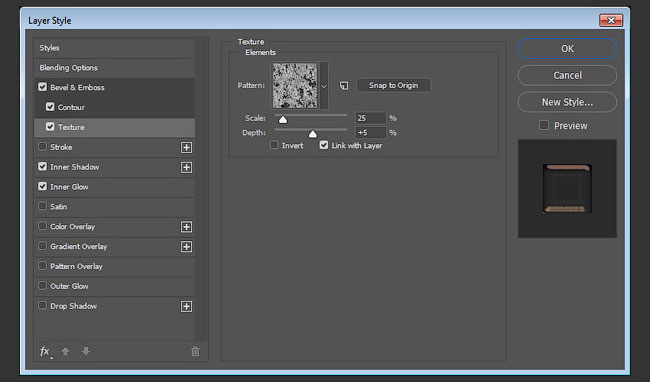Click the create new preset from pattern icon
The height and width of the screenshot is (382, 650).
coord(344,85)
